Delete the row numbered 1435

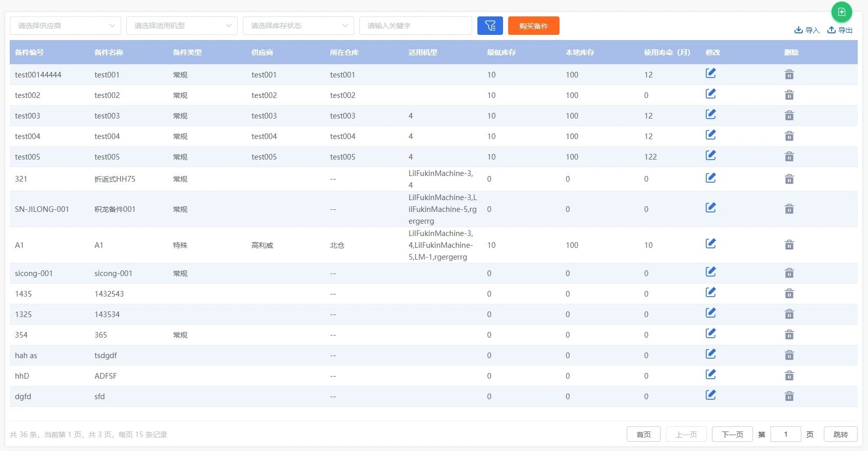pyautogui.click(x=789, y=294)
